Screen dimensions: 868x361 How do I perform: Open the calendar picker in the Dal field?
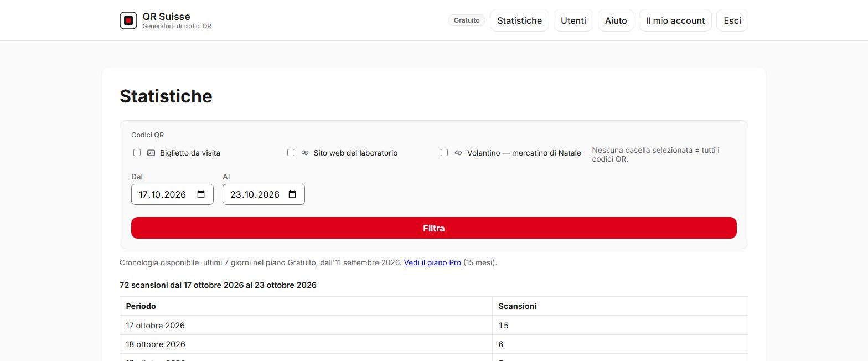(201, 194)
